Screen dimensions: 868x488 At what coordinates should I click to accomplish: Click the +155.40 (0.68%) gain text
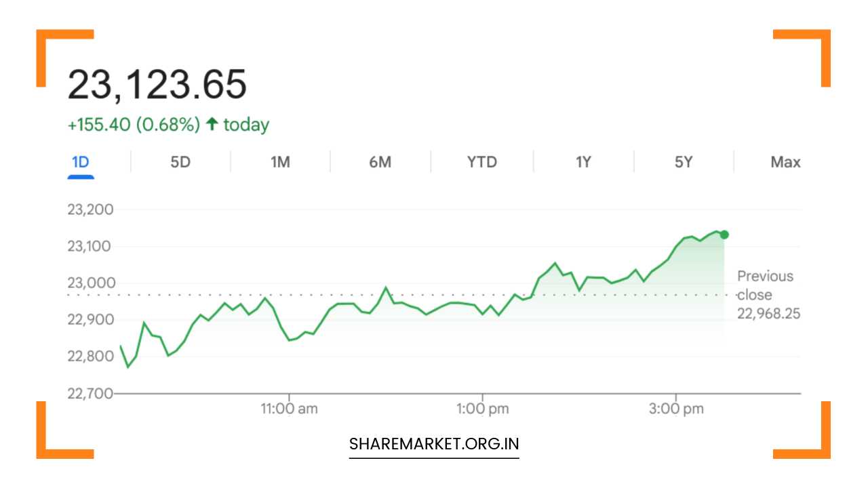tap(133, 124)
